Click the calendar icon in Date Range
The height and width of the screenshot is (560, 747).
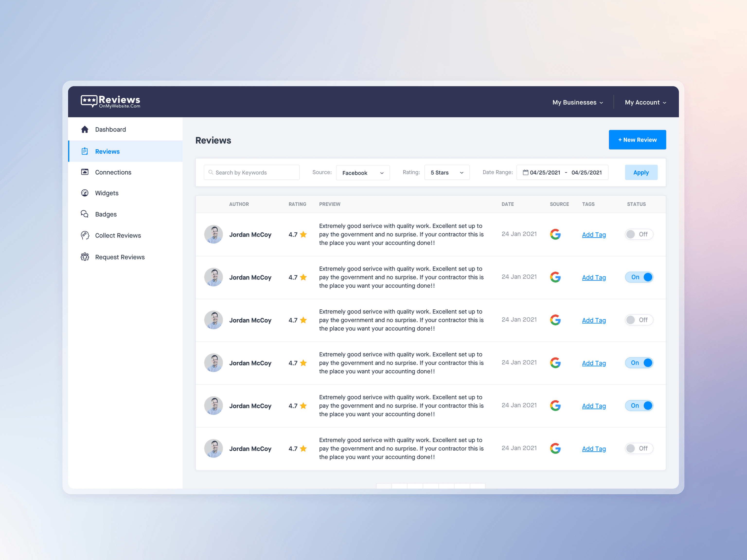[x=525, y=173]
